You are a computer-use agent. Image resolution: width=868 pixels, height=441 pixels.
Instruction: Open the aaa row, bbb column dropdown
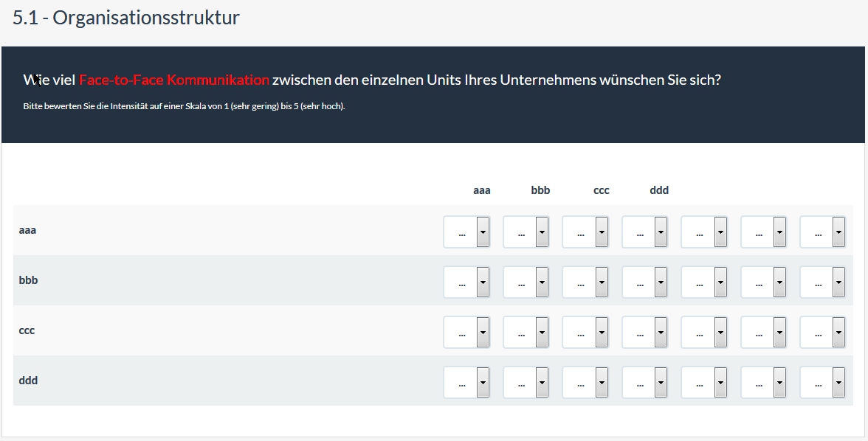point(526,232)
